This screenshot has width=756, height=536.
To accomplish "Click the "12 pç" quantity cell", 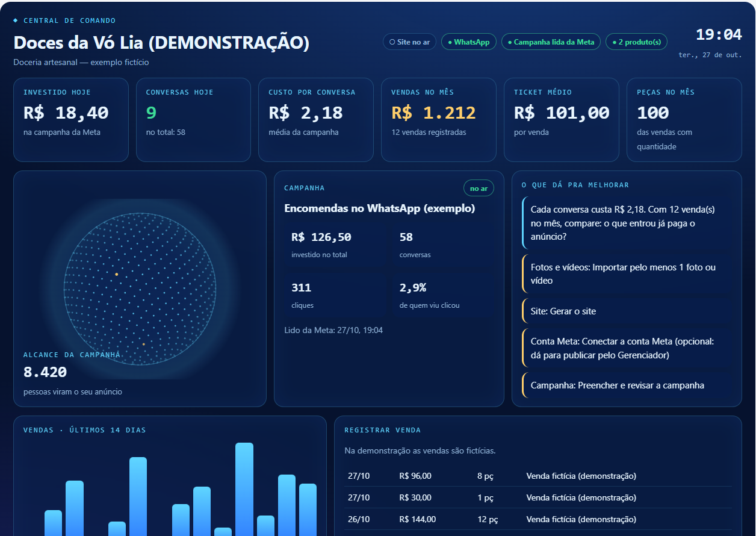I will pos(488,519).
